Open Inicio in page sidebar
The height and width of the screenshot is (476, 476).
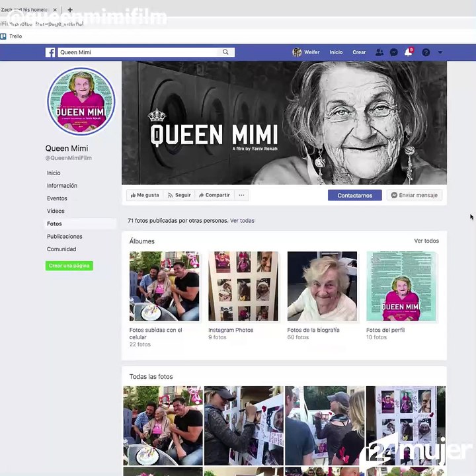coord(54,173)
